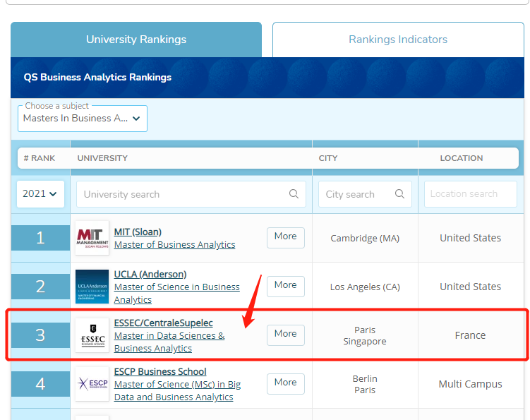Click More button for ESCP Business School
530x420 pixels.
coord(286,384)
